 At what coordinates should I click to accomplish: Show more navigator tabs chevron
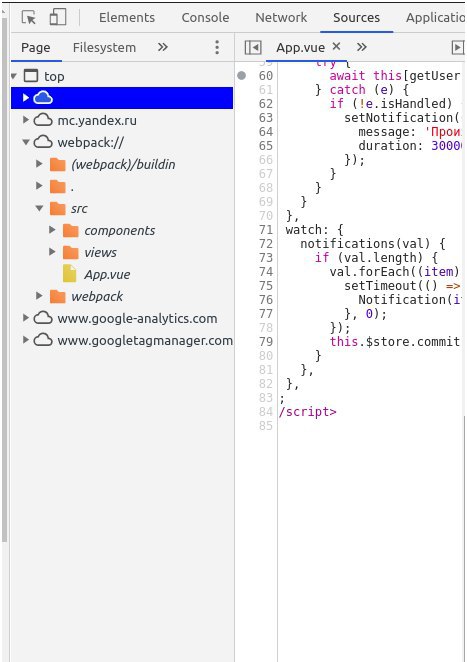coord(163,47)
